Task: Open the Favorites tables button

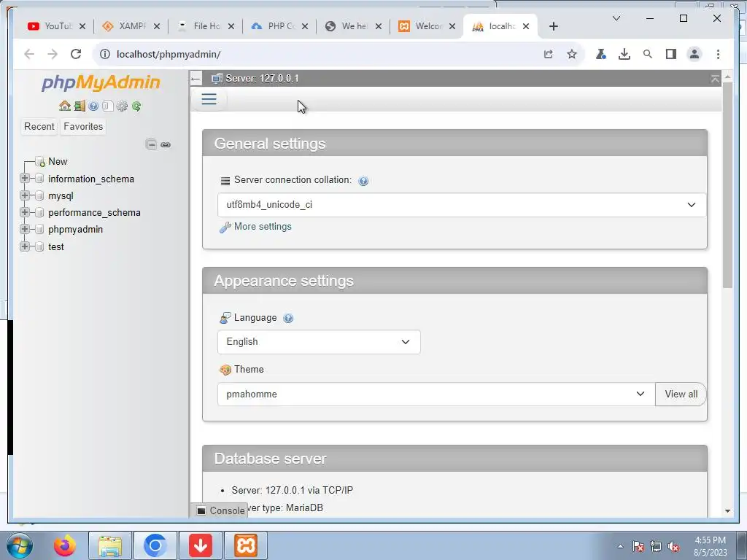Action: [83, 127]
